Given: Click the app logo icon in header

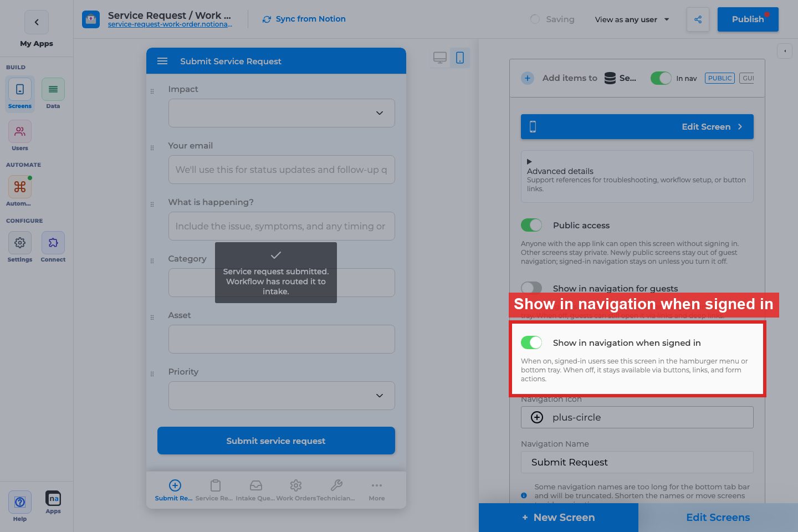Looking at the screenshot, I should (91, 19).
